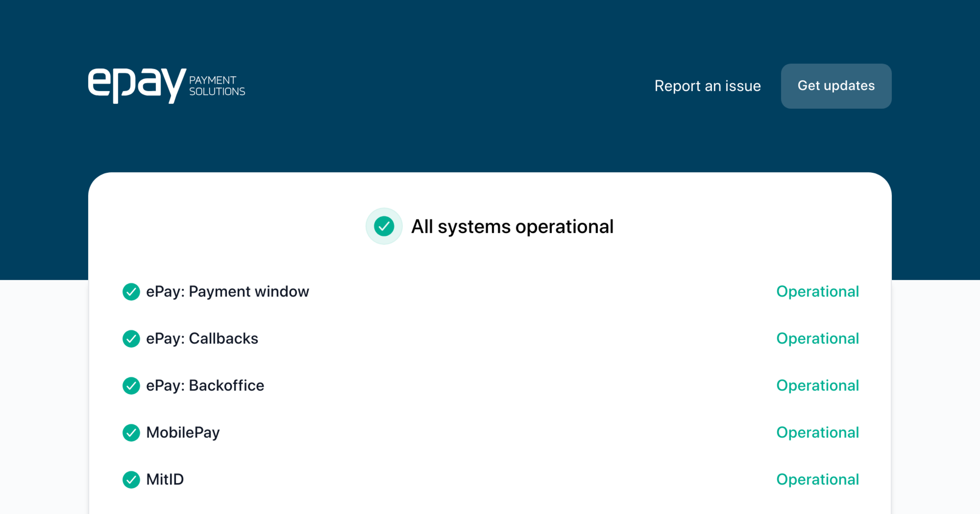Click the ePay Payment Solutions logo
Viewport: 980px width, 514px height.
[x=166, y=85]
